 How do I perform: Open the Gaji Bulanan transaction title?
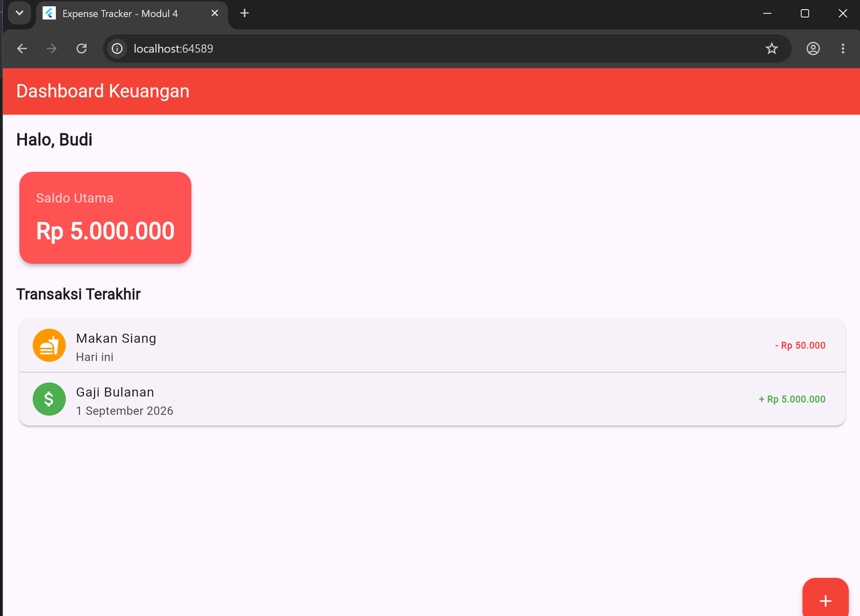click(x=115, y=392)
